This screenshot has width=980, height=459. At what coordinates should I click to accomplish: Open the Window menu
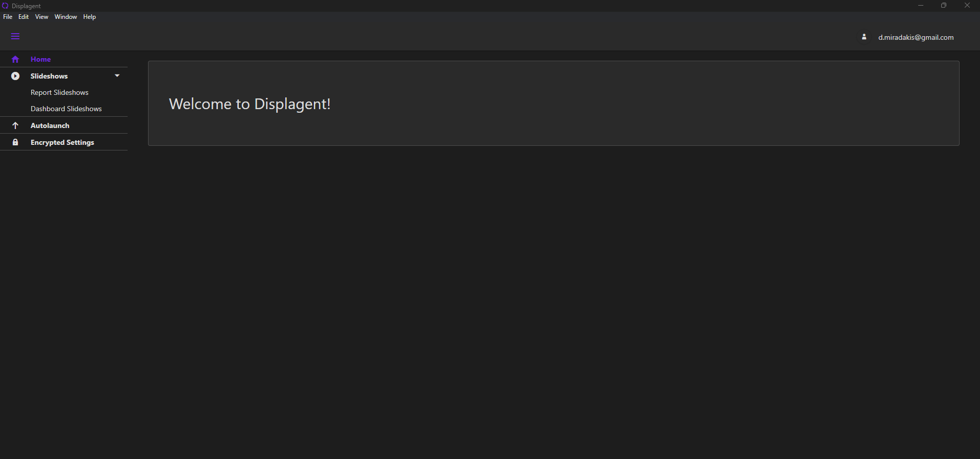pos(66,17)
